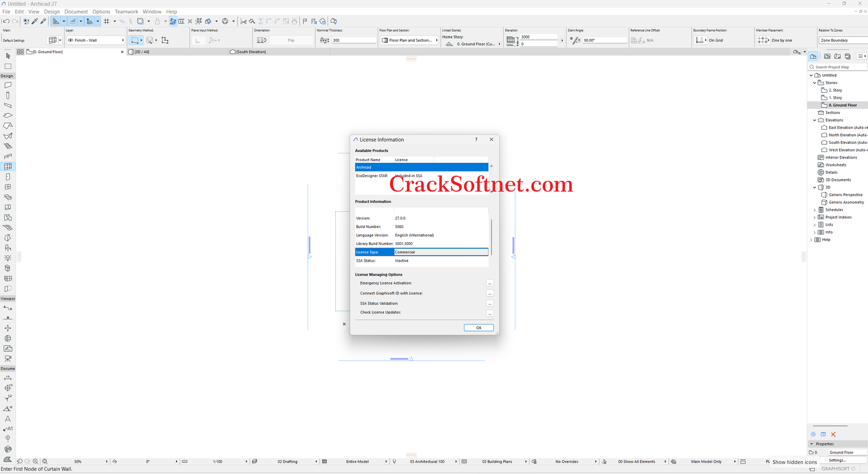Viewport: 868px width, 474px height.
Task: Select 1. Story in Project Map
Action: point(835,98)
